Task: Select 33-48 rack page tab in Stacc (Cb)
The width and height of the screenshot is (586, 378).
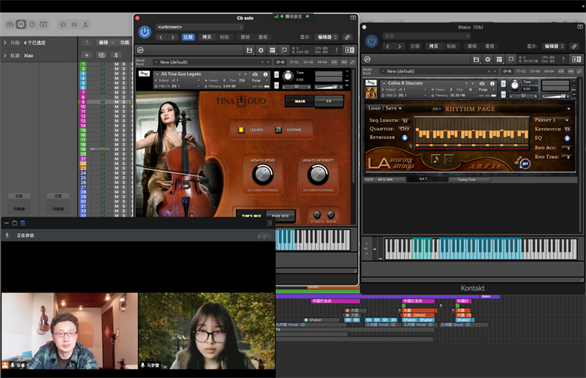Action: pyautogui.click(x=535, y=71)
